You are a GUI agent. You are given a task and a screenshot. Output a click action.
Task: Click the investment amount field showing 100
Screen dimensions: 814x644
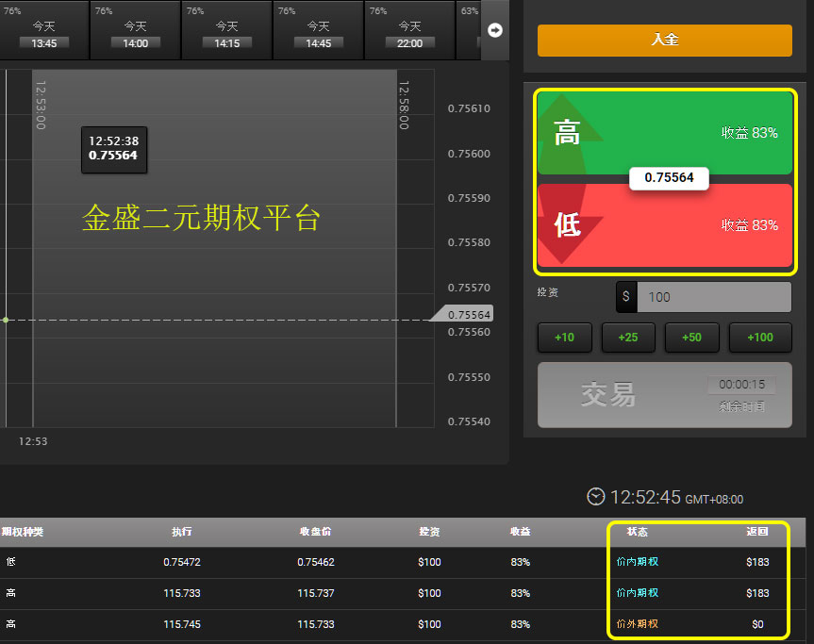pyautogui.click(x=714, y=297)
